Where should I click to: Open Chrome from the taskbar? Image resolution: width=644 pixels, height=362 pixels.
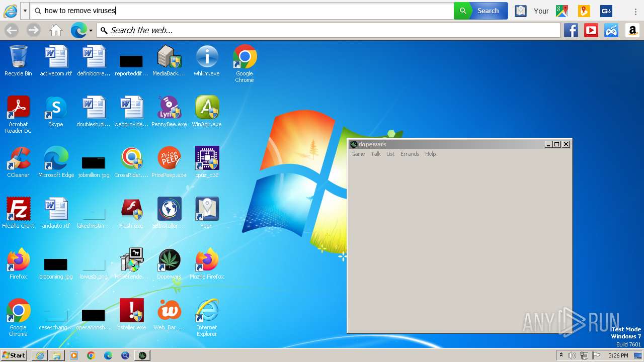click(91, 355)
